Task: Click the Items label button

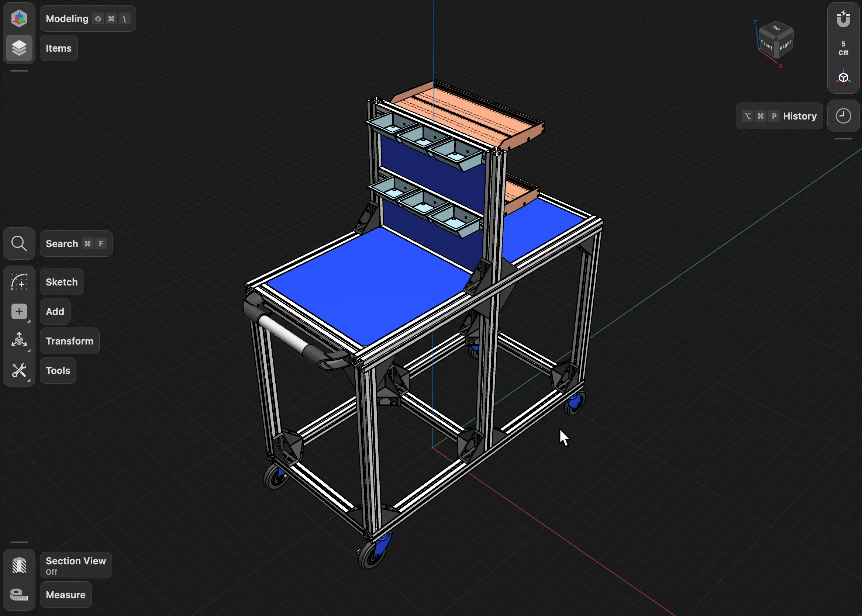Action: click(x=59, y=48)
